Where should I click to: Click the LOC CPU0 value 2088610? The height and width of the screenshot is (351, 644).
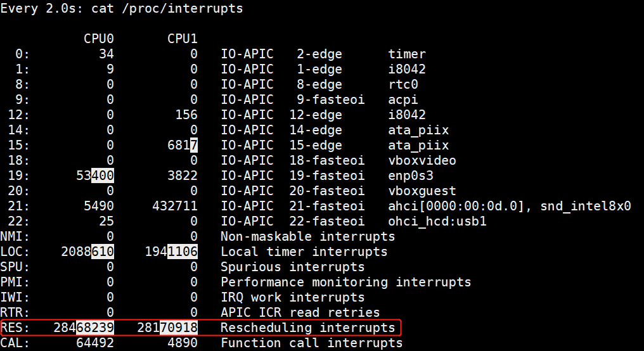click(87, 252)
